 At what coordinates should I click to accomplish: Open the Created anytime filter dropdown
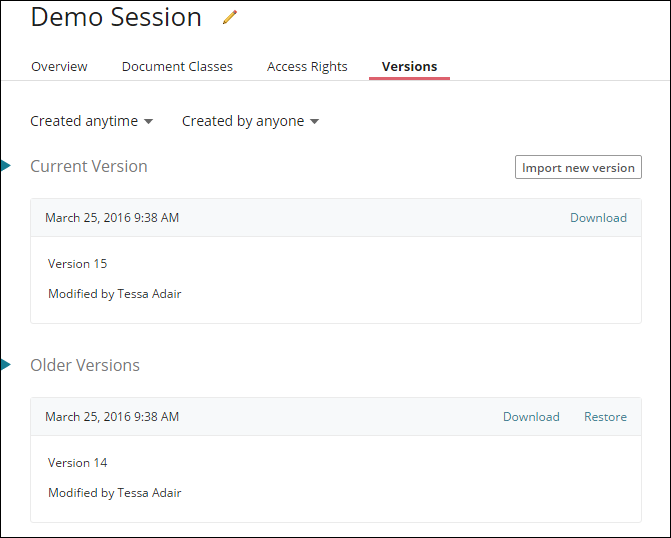tap(92, 121)
